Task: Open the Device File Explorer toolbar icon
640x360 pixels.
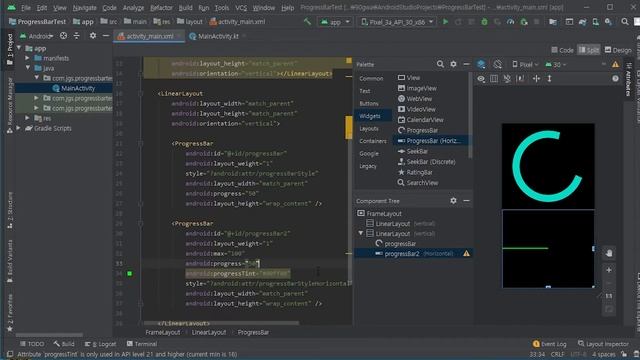Action: 553,22
